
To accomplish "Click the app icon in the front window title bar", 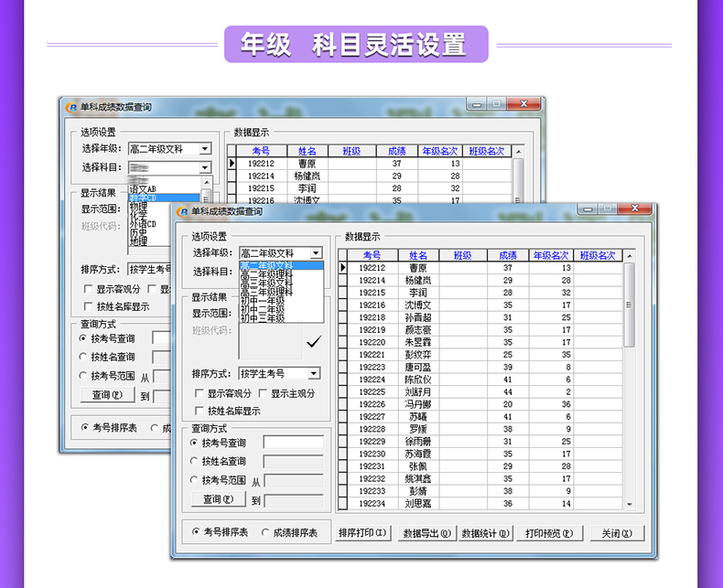I will tap(181, 211).
